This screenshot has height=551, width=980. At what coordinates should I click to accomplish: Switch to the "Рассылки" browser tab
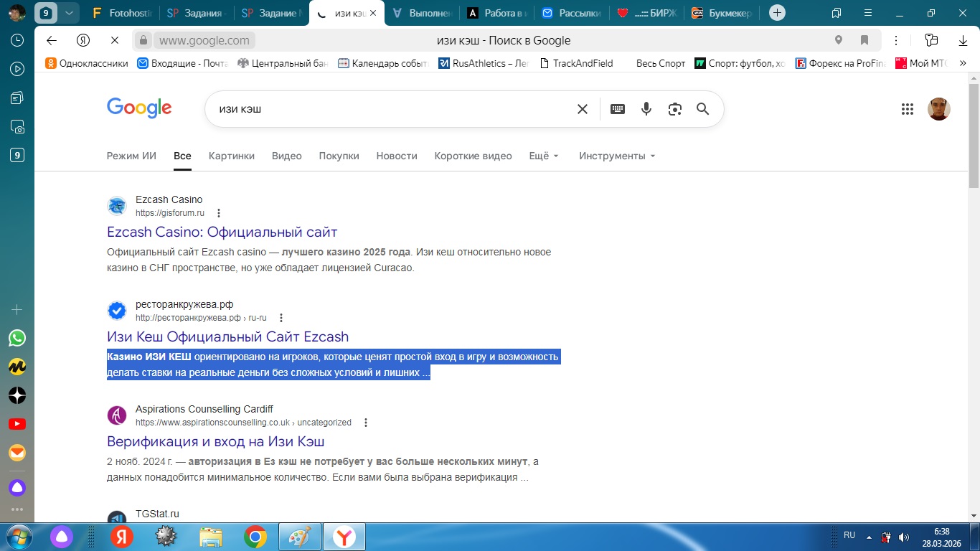click(570, 13)
